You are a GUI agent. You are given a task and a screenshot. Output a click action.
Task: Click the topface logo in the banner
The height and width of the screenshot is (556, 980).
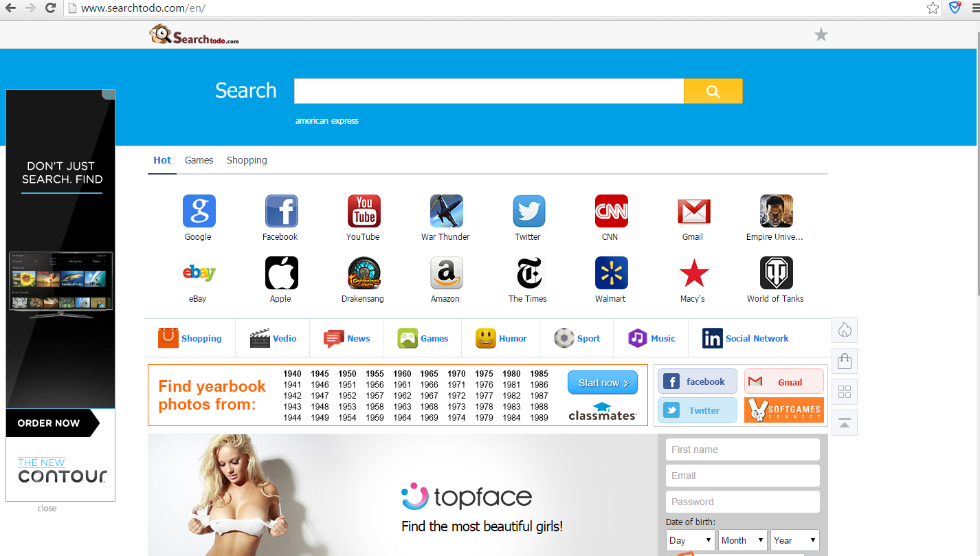click(x=467, y=497)
